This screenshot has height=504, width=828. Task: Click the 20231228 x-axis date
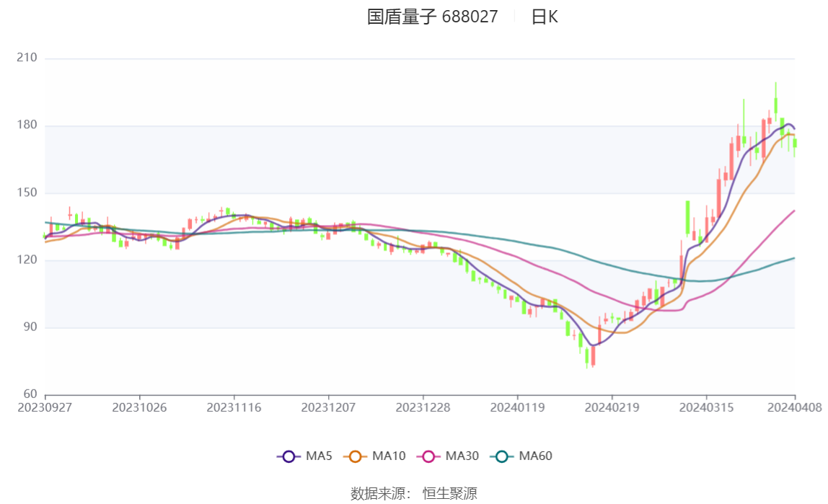tap(423, 407)
